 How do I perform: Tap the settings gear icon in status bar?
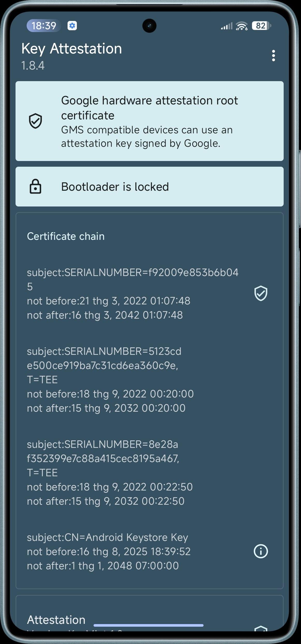(72, 26)
